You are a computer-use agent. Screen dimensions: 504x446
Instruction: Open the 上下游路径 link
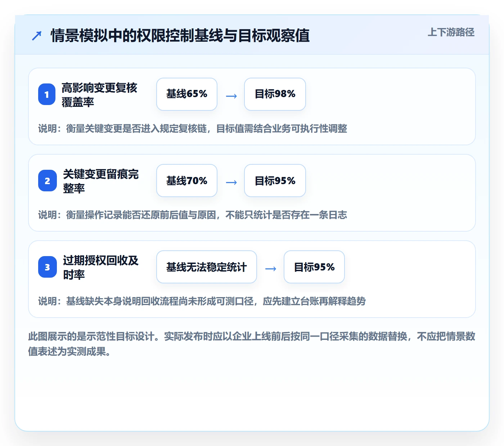451,32
